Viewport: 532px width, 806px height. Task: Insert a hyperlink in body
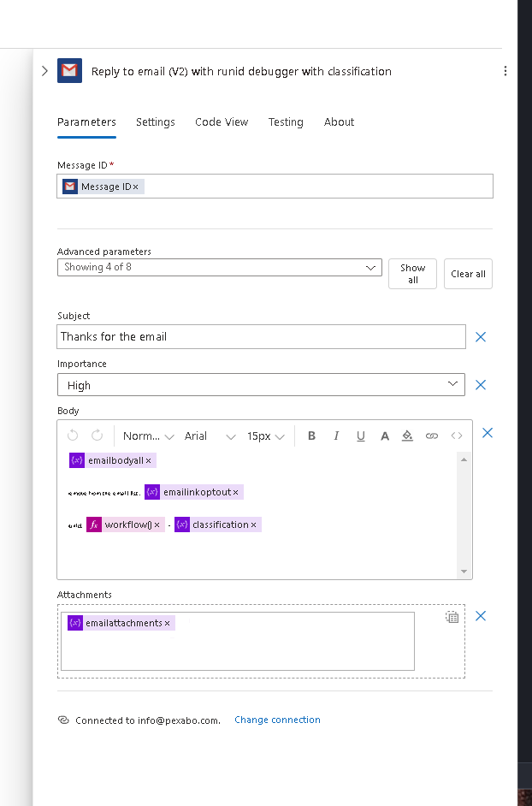point(432,436)
